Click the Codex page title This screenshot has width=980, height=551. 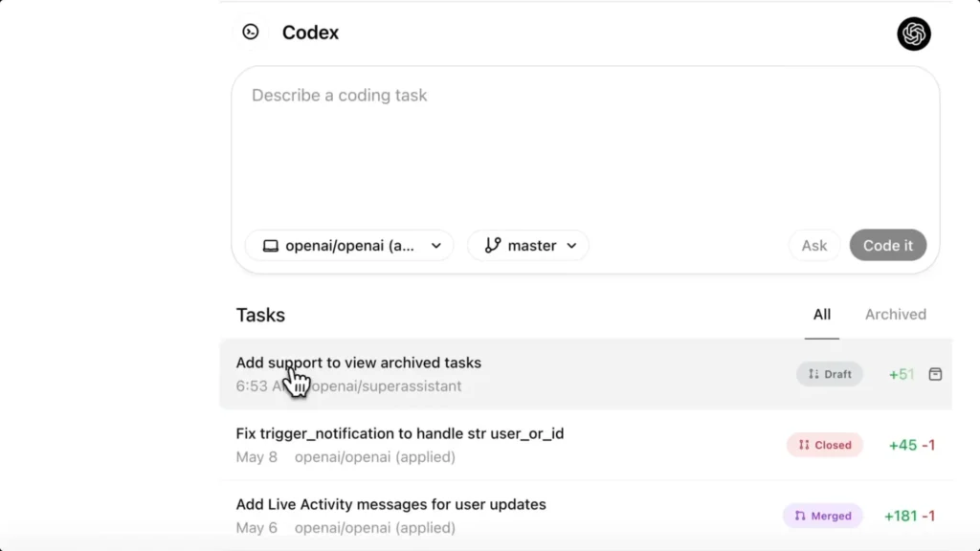tap(310, 33)
